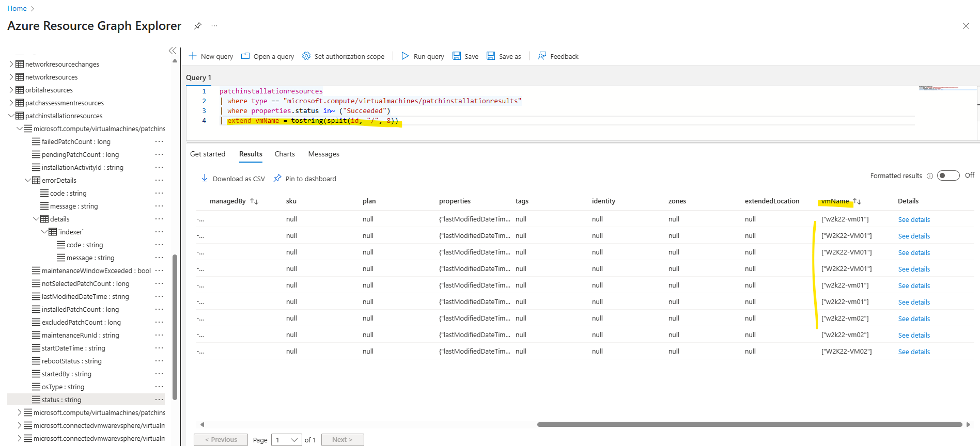
Task: Toggle Formatted results switch on
Action: pyautogui.click(x=948, y=176)
